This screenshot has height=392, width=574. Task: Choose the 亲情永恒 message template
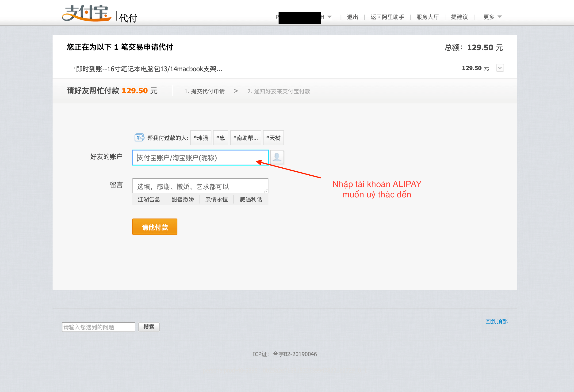tap(217, 199)
